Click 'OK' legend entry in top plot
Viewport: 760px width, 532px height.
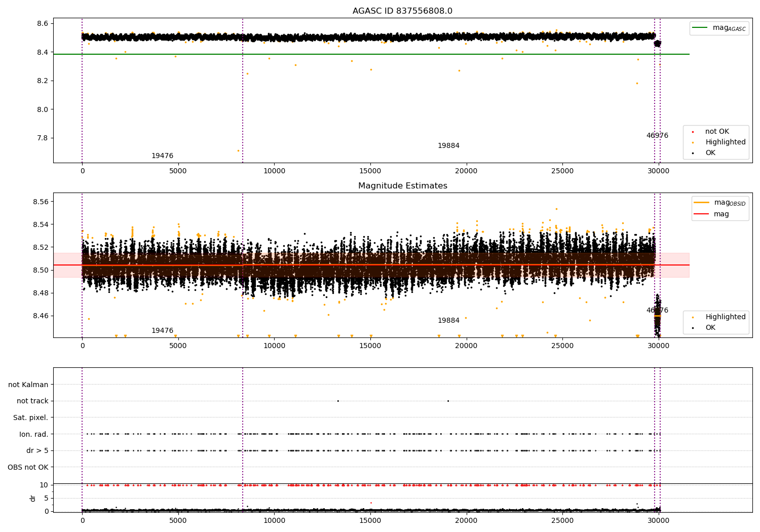[x=710, y=153]
